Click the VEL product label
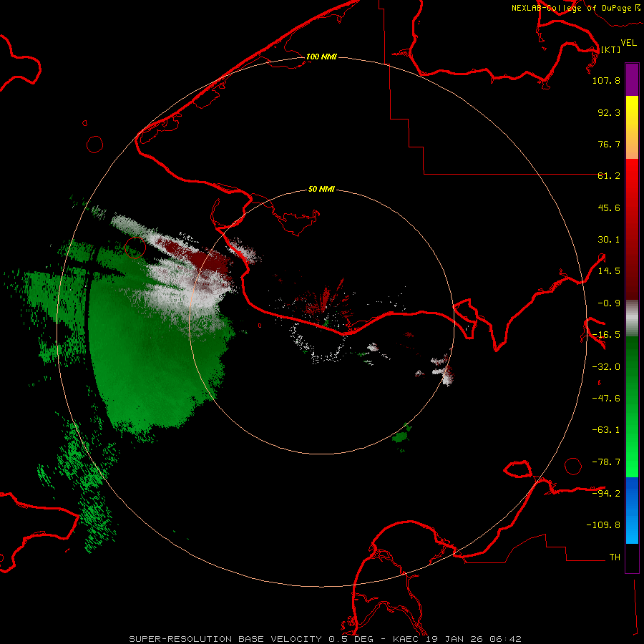644x644 pixels. (628, 42)
